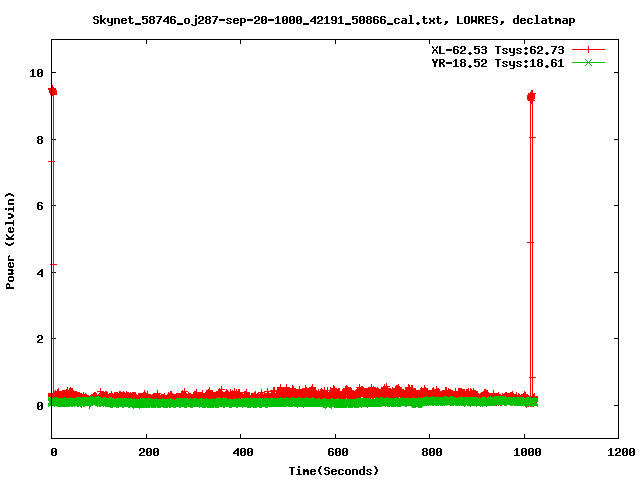This screenshot has width=640, height=480.
Task: Click the y-axis tick label 0
Action: (40, 406)
